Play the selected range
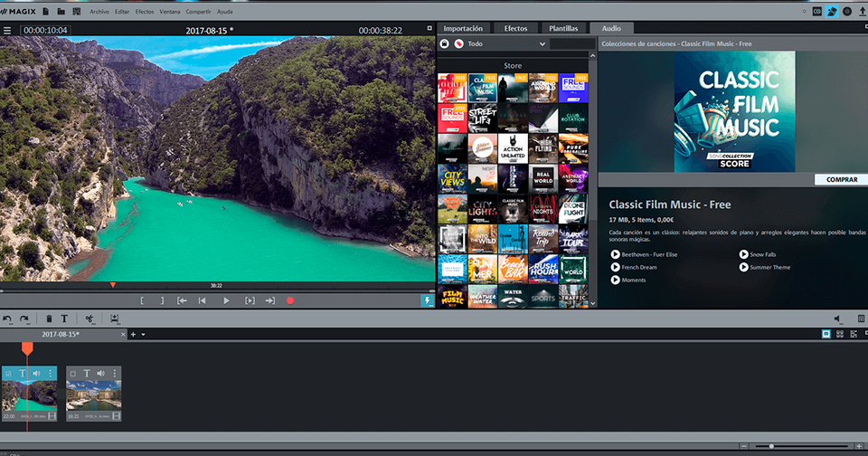 point(250,301)
